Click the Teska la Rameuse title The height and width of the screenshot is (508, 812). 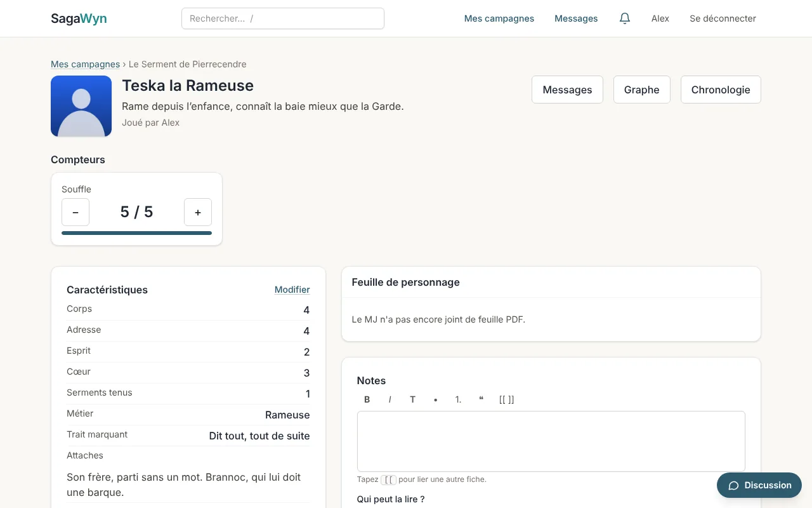click(x=188, y=86)
